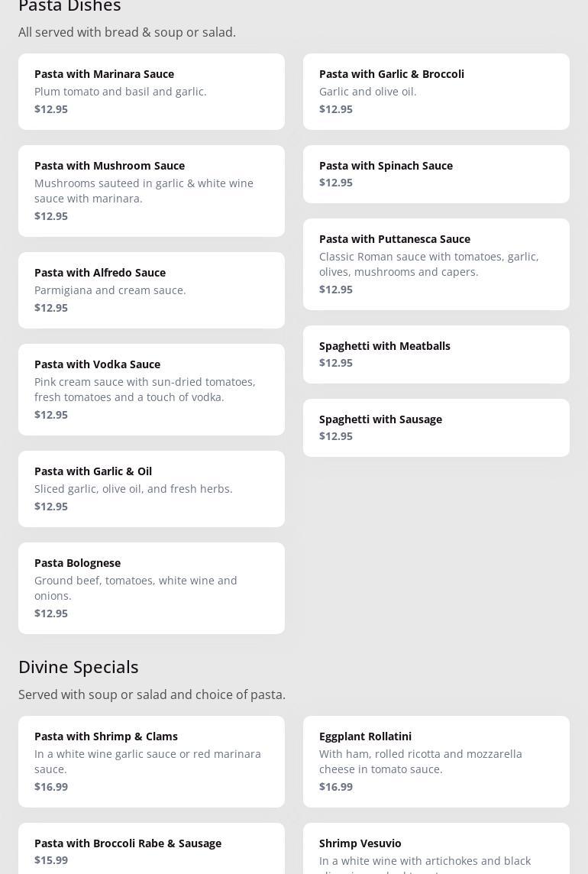The image size is (588, 874).
Task: Click the Divine Specials section heading
Action: (x=79, y=667)
